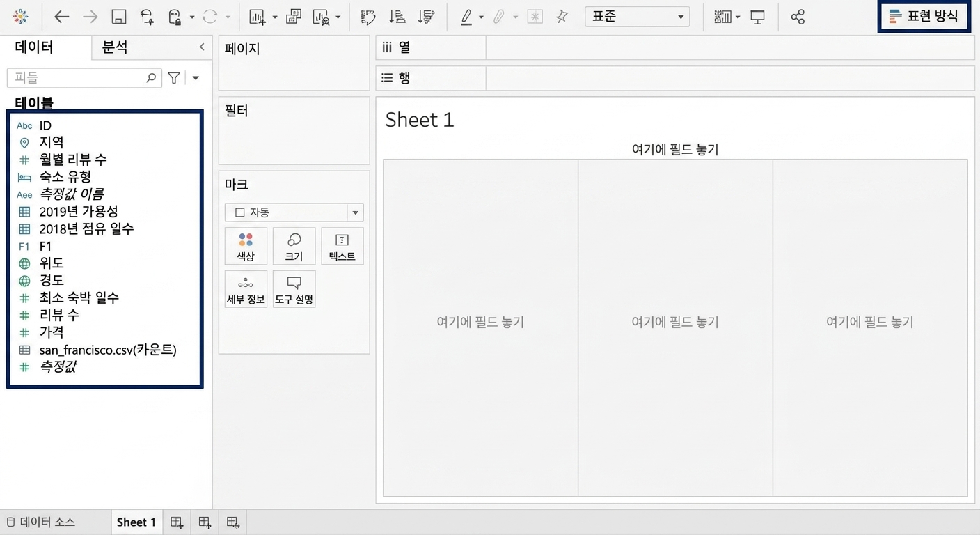Image resolution: width=980 pixels, height=535 pixels.
Task: Pause auto updates using the lock icon
Action: 175,17
